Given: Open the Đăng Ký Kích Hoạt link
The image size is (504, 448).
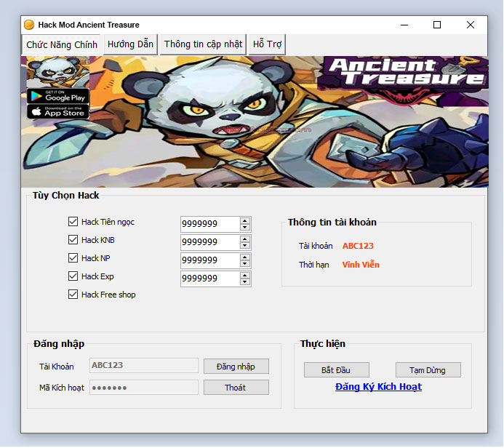Looking at the screenshot, I should pos(378,387).
